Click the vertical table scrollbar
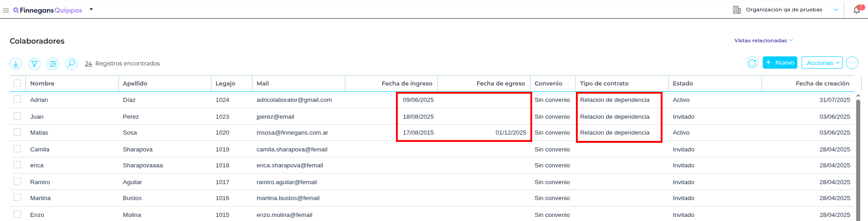The image size is (868, 221). (x=858, y=159)
